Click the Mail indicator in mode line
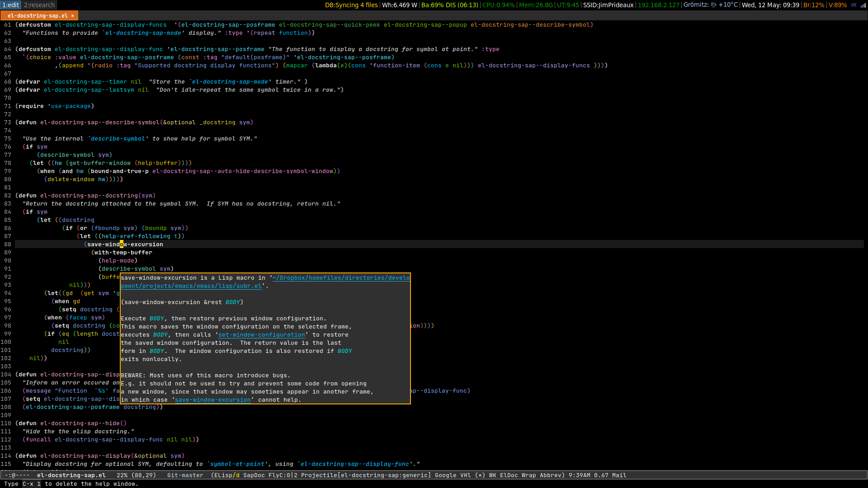The width and height of the screenshot is (868, 488). click(619, 475)
